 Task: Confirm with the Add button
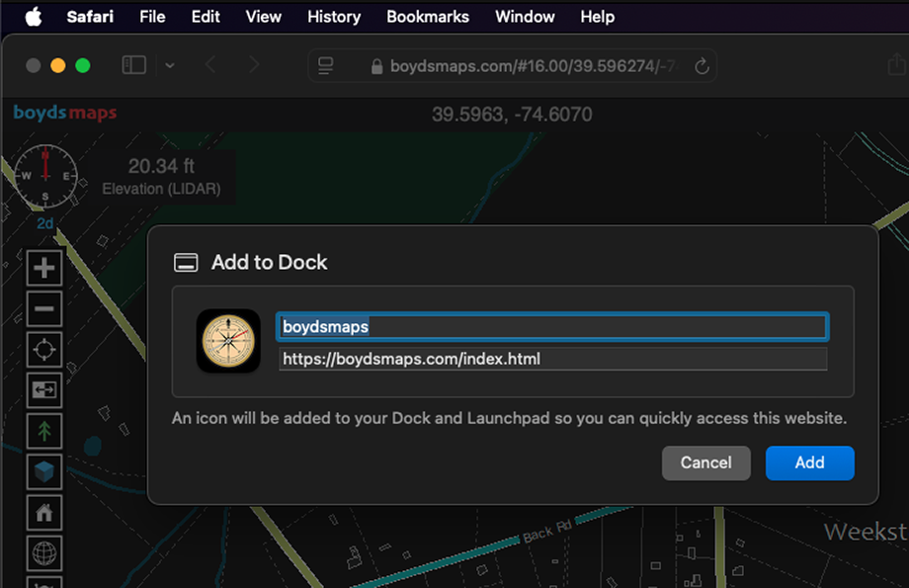[810, 462]
